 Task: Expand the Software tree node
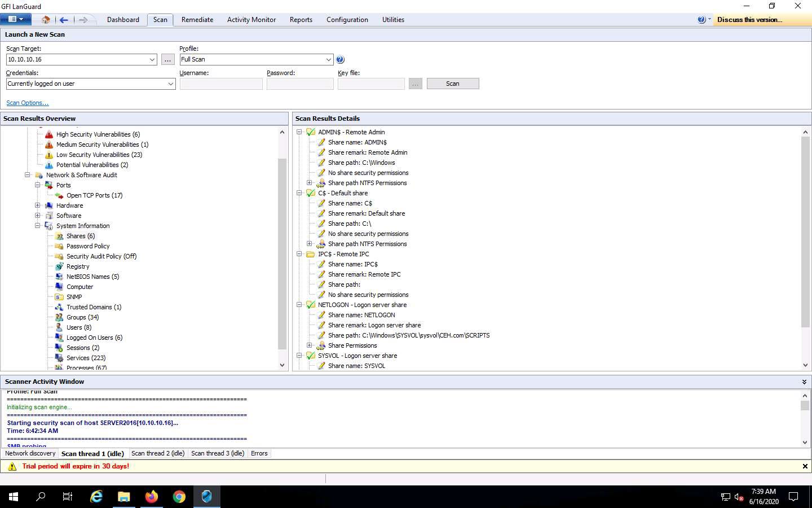pyautogui.click(x=38, y=216)
